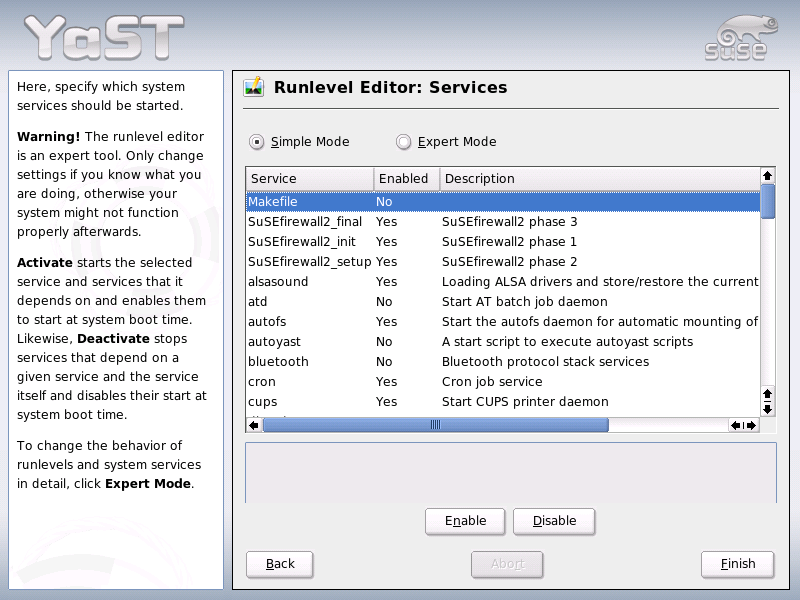800x600 pixels.
Task: Click the SuSE chameleon logo
Action: tap(741, 38)
